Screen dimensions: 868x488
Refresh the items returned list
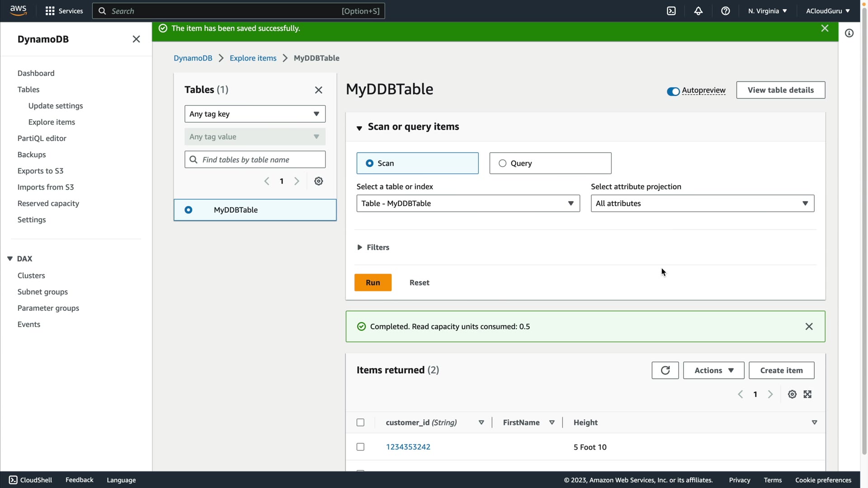[x=665, y=371]
